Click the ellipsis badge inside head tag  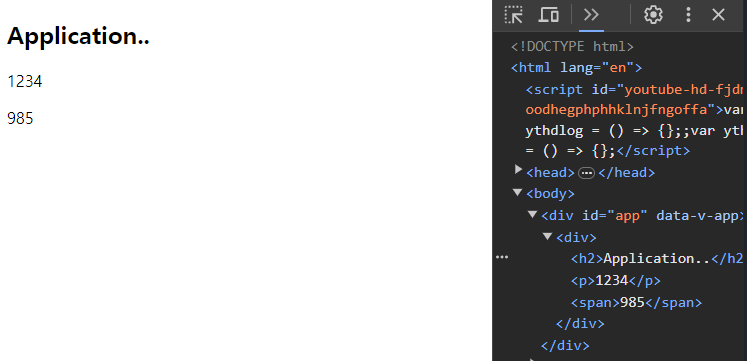(586, 173)
